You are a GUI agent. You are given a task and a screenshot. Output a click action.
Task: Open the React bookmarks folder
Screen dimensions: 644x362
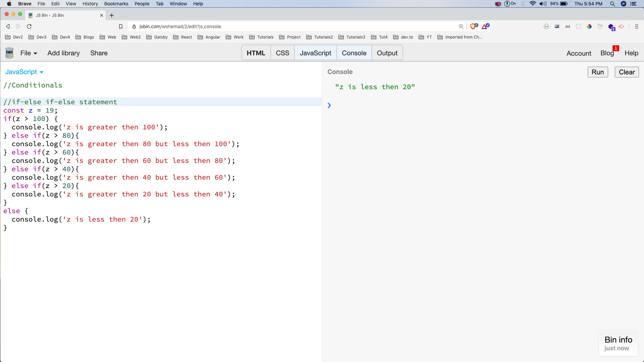[183, 37]
